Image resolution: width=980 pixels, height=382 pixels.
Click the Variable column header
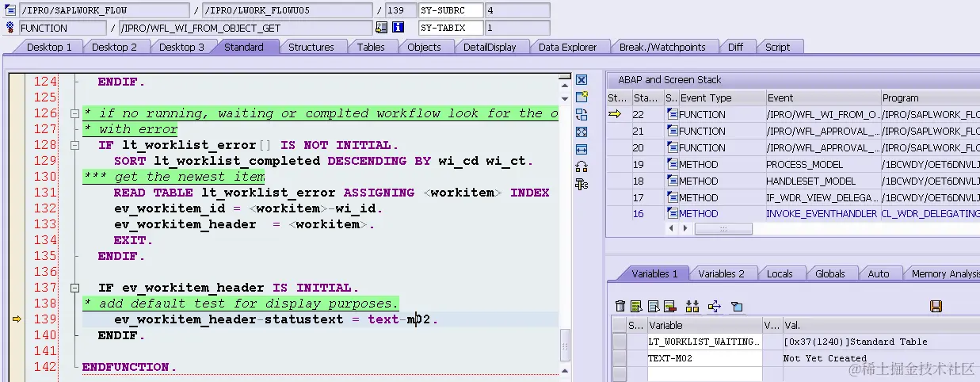(x=704, y=325)
